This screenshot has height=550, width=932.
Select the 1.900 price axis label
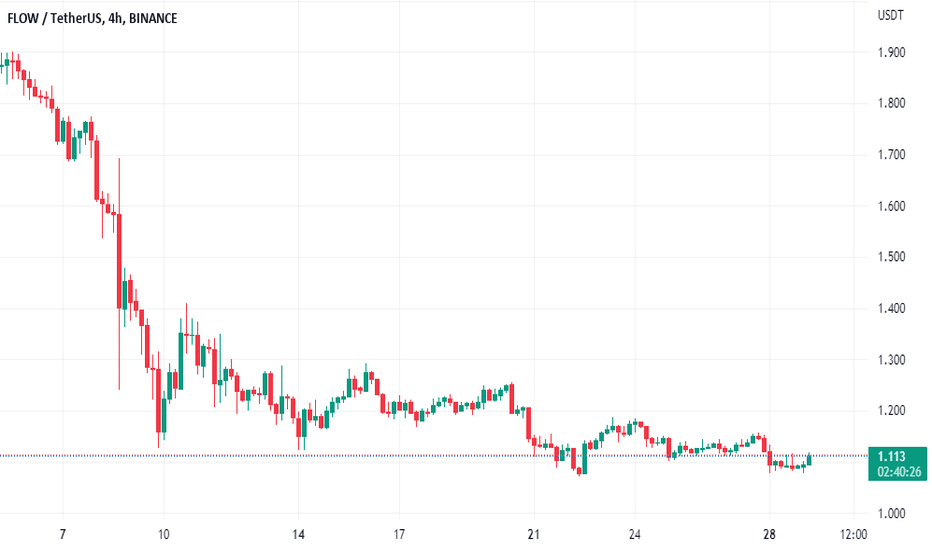click(892, 52)
